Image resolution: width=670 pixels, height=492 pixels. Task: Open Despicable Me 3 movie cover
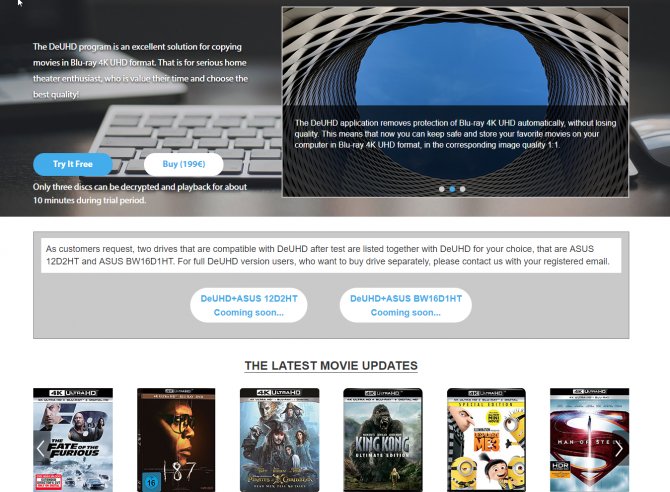[486, 440]
